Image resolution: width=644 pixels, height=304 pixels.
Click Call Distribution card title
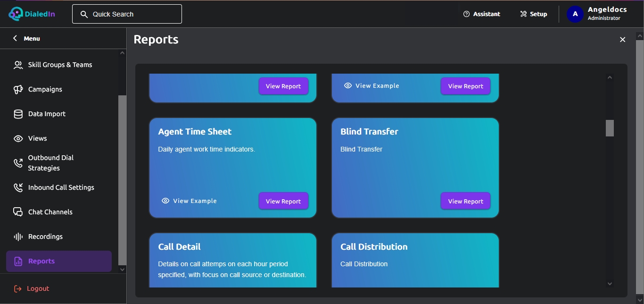click(x=374, y=247)
